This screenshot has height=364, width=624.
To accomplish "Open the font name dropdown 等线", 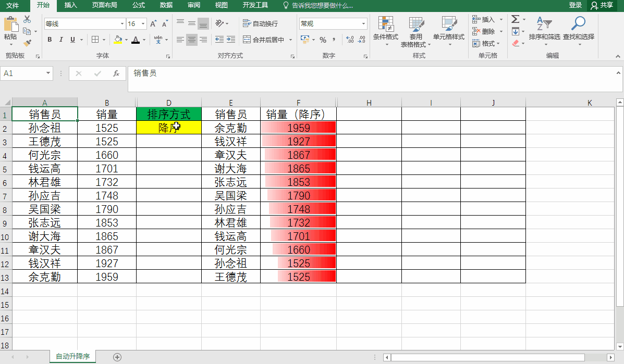I will tap(122, 24).
